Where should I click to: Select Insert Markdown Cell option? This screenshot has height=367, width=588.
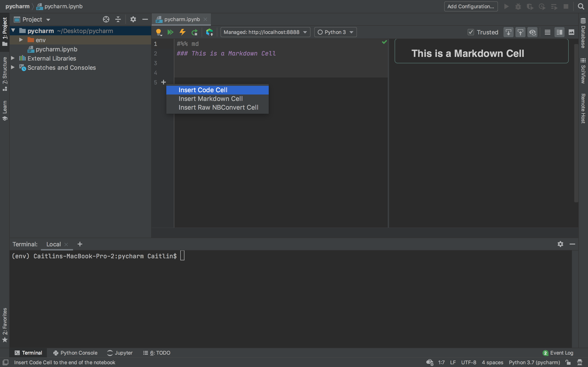coord(210,98)
